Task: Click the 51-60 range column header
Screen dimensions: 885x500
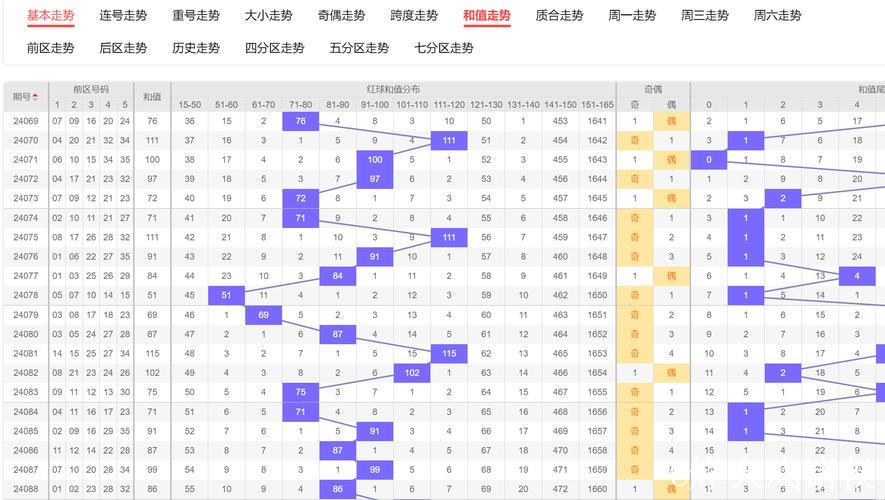Action: [x=226, y=105]
